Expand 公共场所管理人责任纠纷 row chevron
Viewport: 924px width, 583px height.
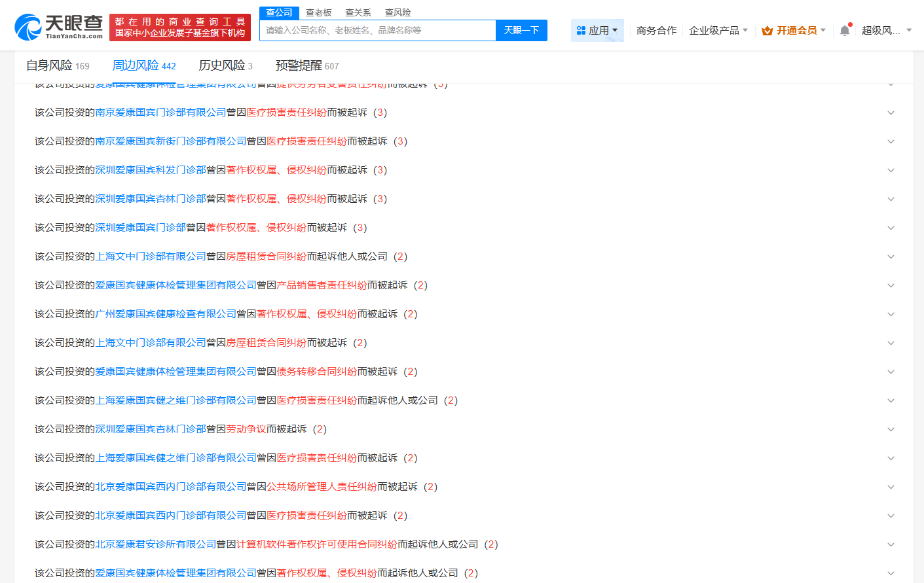(x=891, y=487)
